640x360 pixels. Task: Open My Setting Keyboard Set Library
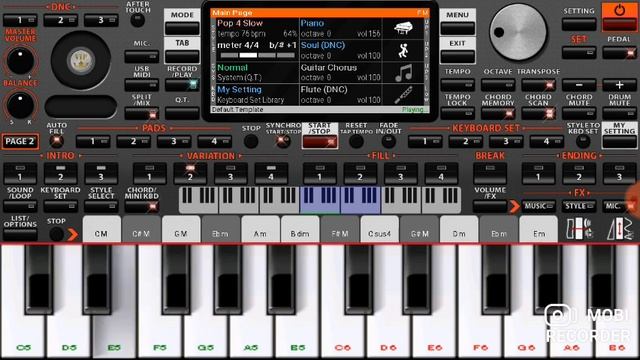point(257,95)
